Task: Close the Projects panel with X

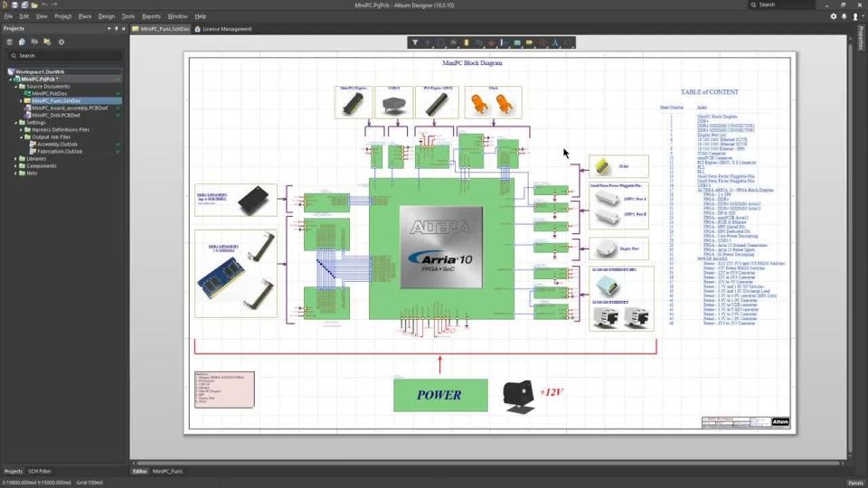Action: pos(124,29)
